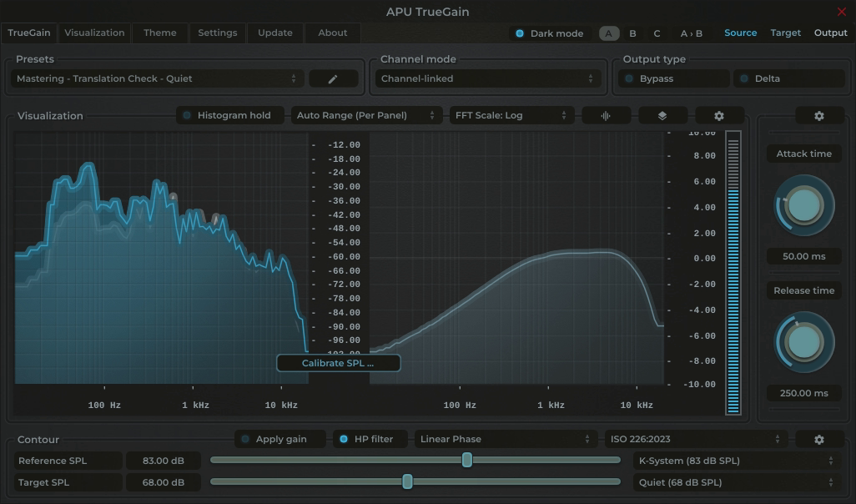Screen dimensions: 856x504
Task: Click the Attack time knob
Action: pyautogui.click(x=804, y=206)
